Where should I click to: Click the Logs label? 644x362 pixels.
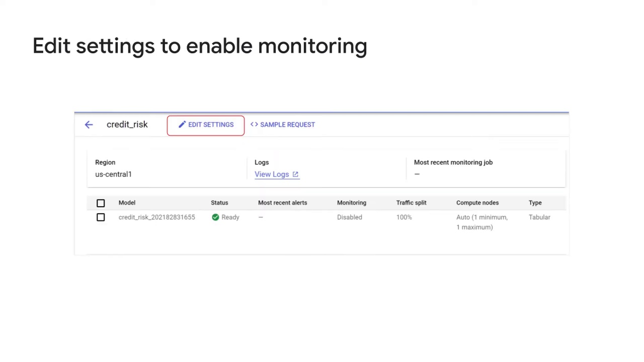coord(262,162)
